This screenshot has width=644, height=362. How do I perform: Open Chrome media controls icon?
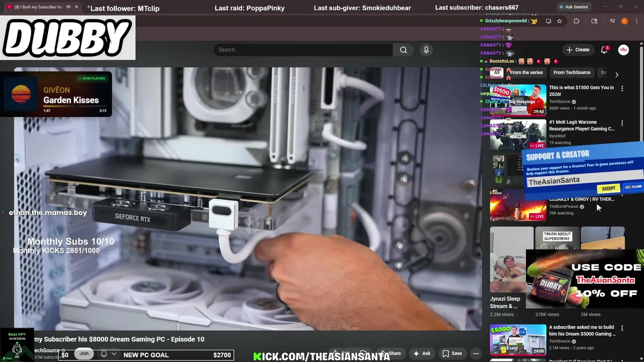point(612,21)
